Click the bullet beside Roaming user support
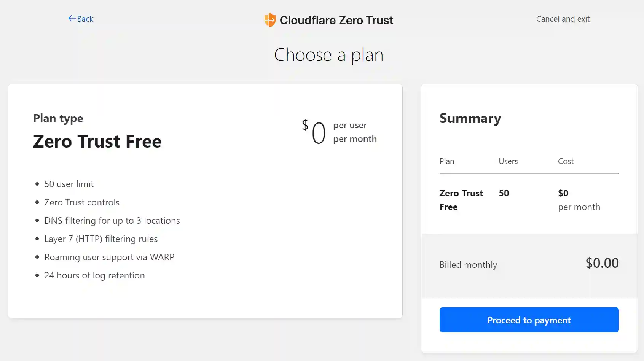The image size is (644, 361). (37, 257)
